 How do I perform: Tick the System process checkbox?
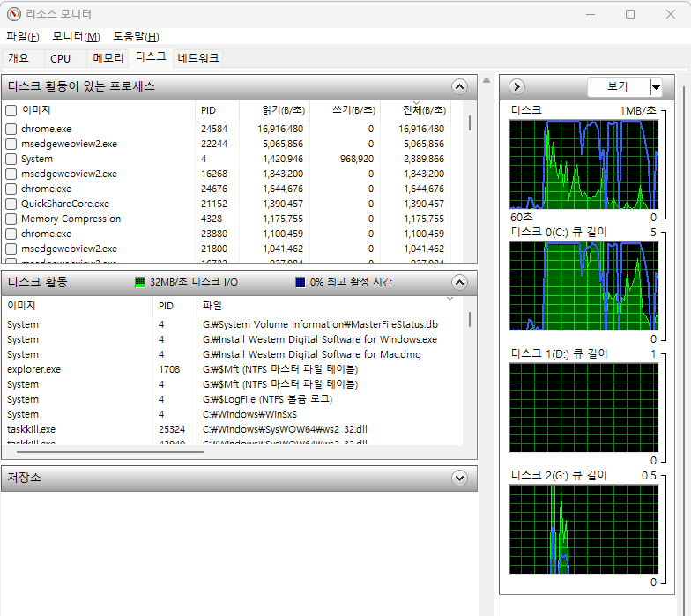(11, 159)
